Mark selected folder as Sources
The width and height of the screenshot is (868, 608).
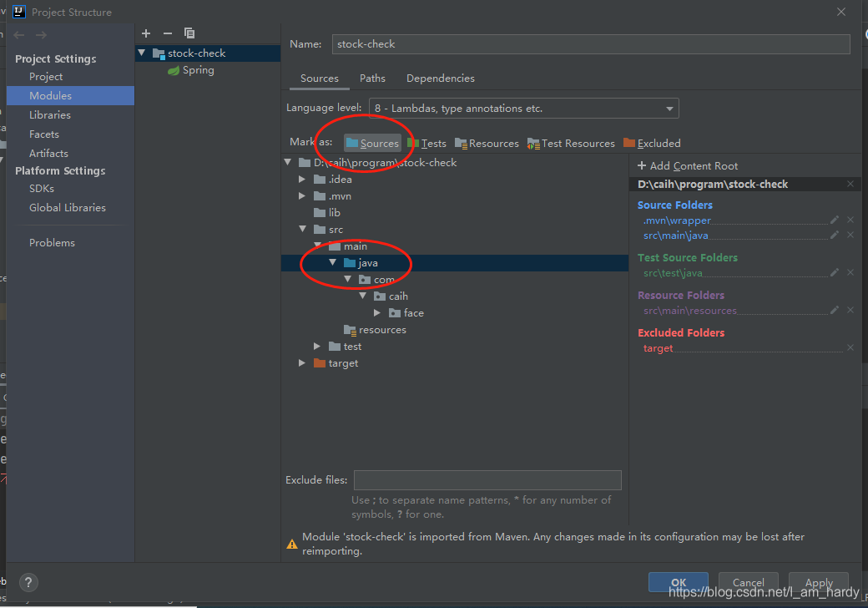click(373, 143)
